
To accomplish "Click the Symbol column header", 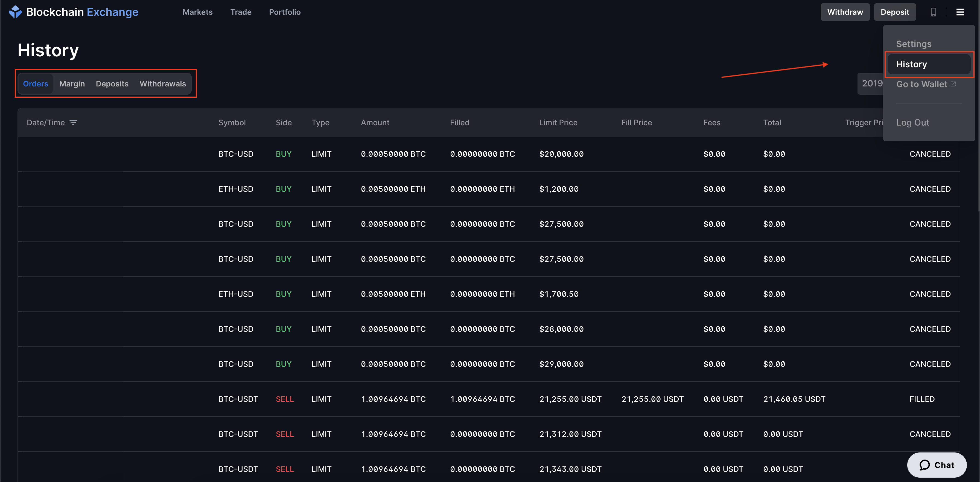I will [x=232, y=123].
